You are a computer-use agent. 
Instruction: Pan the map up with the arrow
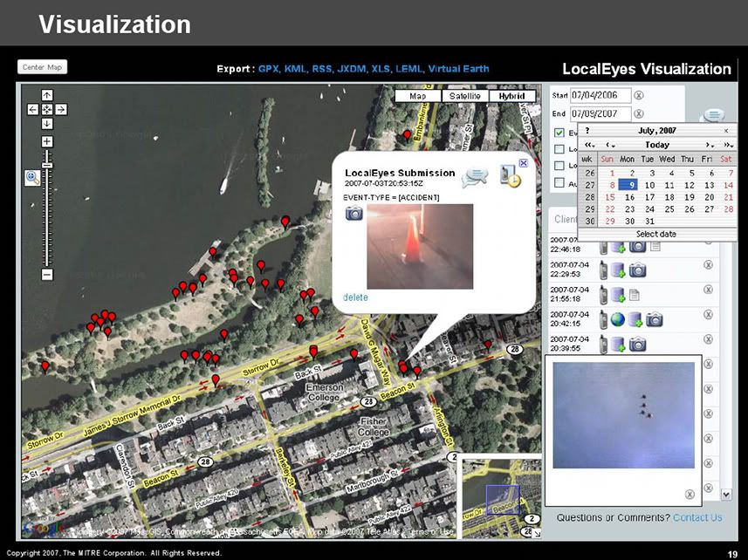pyautogui.click(x=47, y=95)
